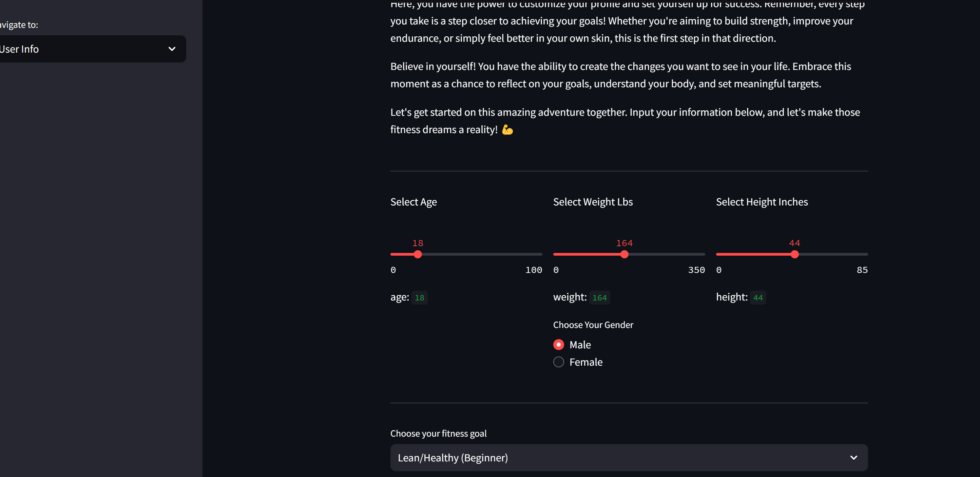Click the green height value badge 44
The width and height of the screenshot is (980, 477).
[758, 298]
